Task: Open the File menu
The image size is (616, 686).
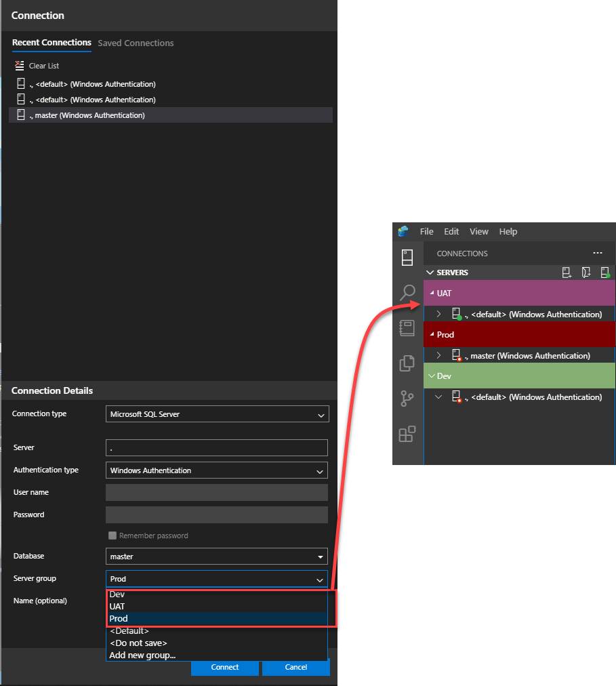Action: pos(426,231)
